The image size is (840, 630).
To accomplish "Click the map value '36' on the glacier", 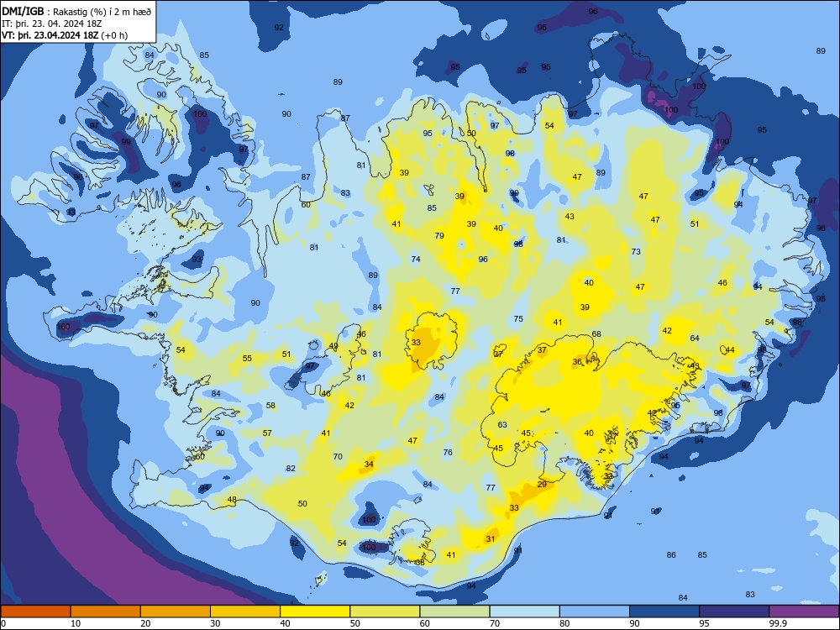I will (x=577, y=361).
